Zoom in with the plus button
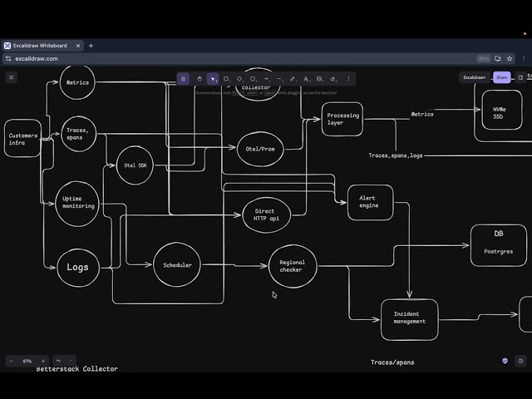Image resolution: width=532 pixels, height=399 pixels. 43,361
